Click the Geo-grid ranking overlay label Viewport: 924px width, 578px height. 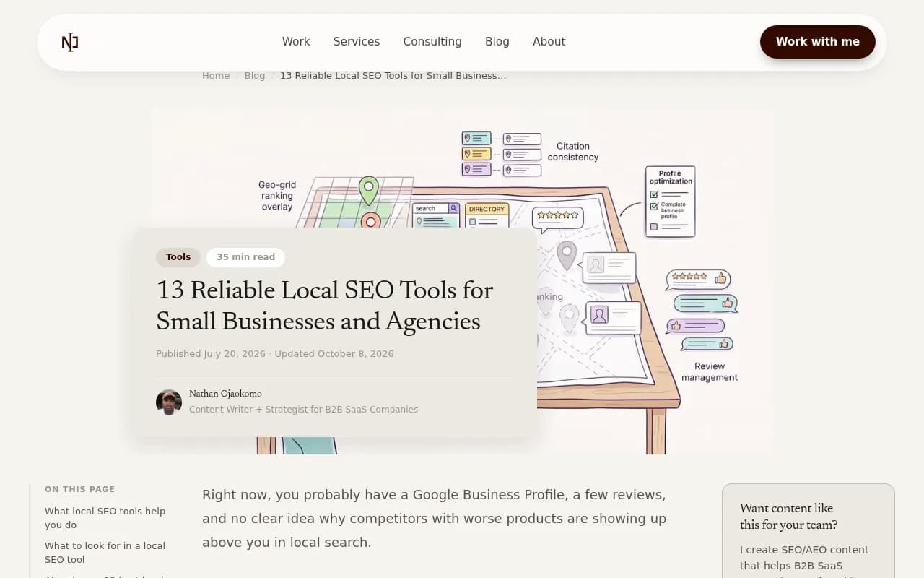277,196
